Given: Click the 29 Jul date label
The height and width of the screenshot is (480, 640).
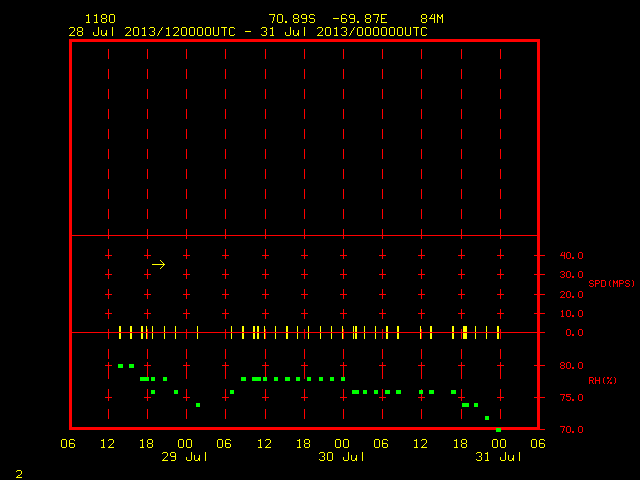Looking at the screenshot, I should 184,457.
